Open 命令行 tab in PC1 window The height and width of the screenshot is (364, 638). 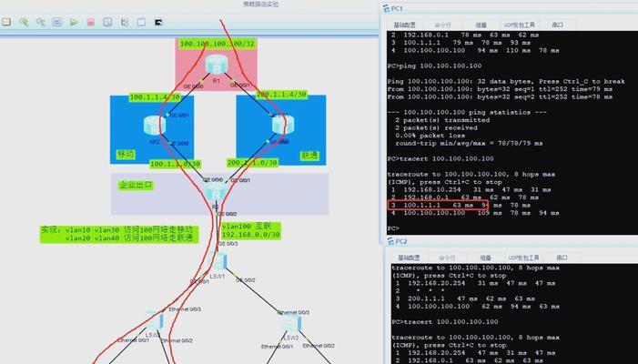[442, 25]
